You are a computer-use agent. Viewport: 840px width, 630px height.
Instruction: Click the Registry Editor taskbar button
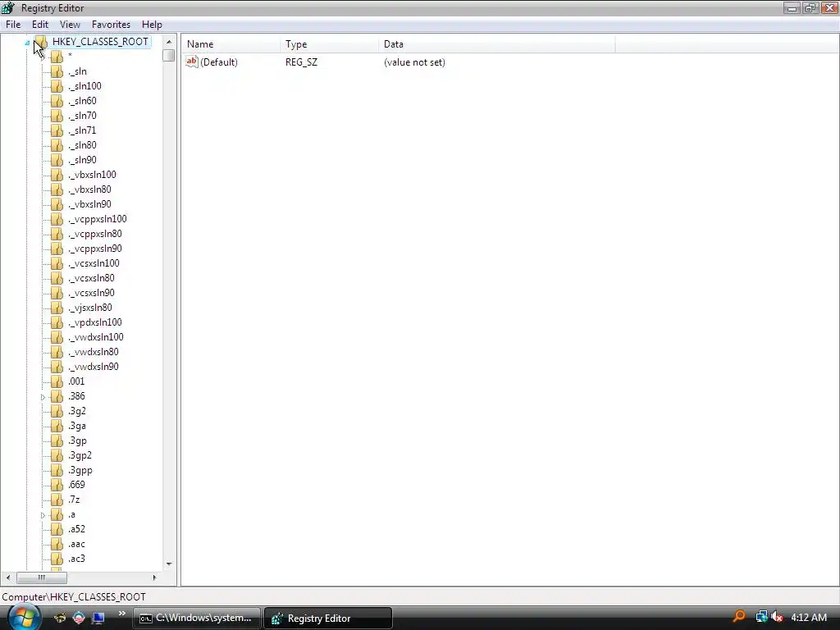(328, 619)
